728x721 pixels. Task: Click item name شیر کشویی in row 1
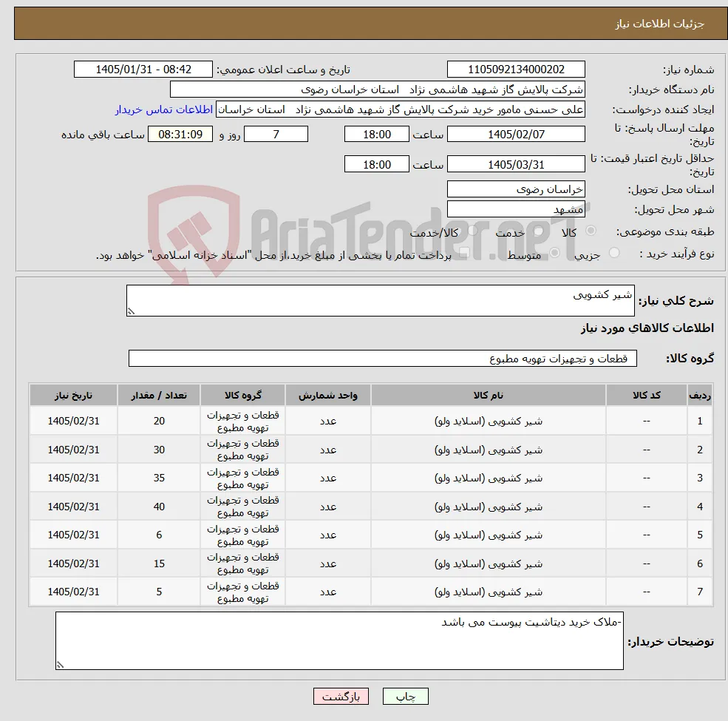pyautogui.click(x=488, y=421)
